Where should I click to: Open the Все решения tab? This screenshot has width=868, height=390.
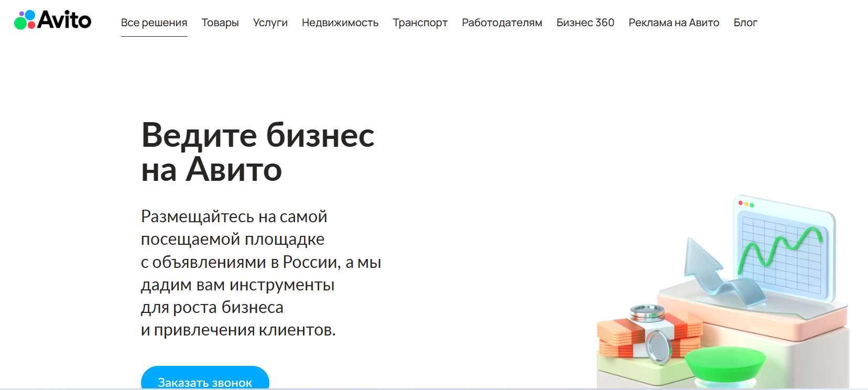[154, 23]
